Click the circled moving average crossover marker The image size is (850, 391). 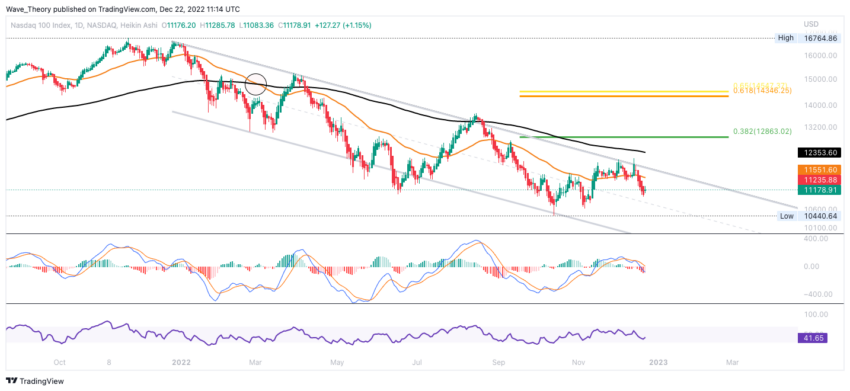click(256, 84)
